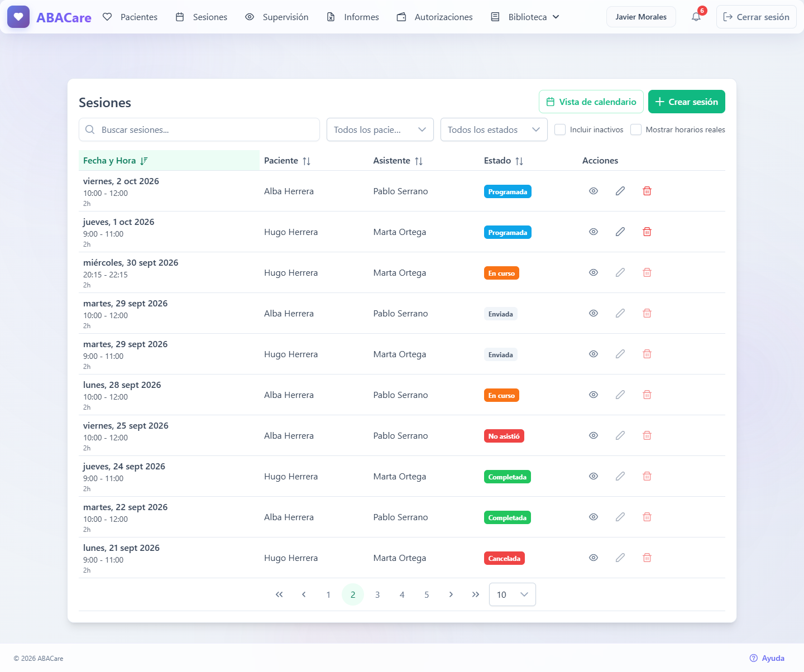Switch to Vista de calendario

tap(591, 102)
